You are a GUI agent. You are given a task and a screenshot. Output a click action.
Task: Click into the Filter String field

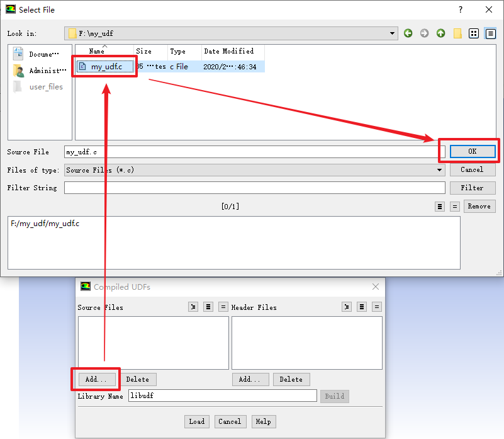click(x=254, y=188)
